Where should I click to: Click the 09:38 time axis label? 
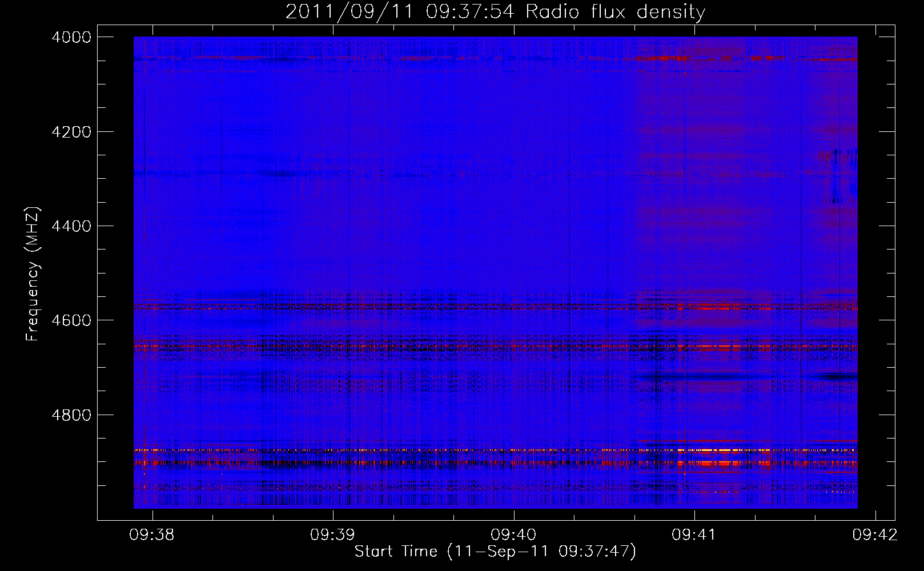152,535
